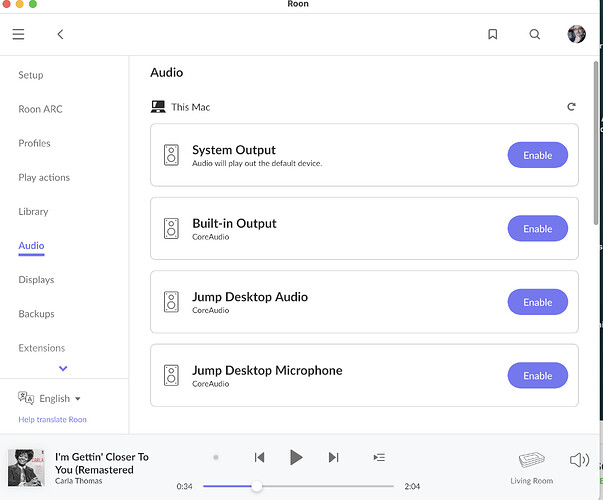Open the Setup settings tab

[31, 75]
